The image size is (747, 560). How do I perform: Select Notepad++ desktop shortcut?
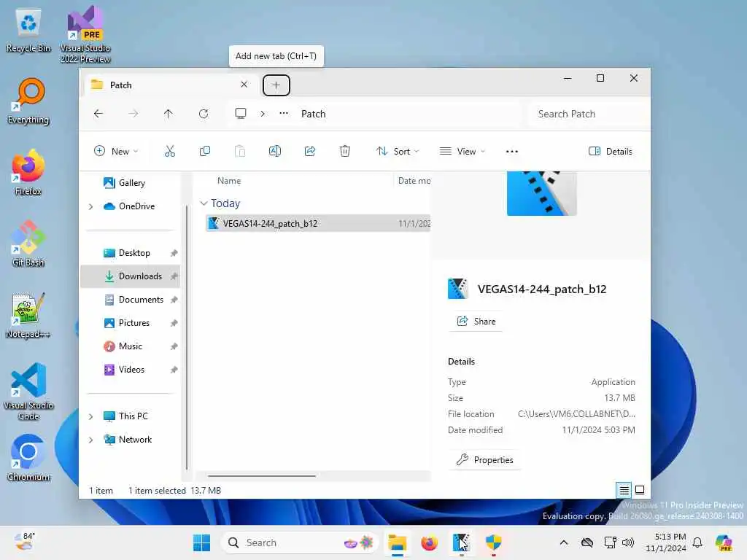click(x=28, y=315)
